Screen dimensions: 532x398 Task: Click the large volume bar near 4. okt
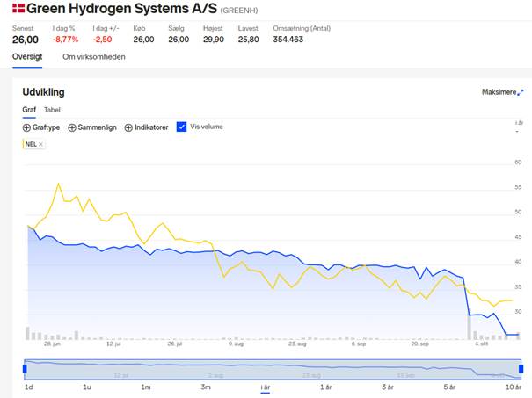click(470, 328)
